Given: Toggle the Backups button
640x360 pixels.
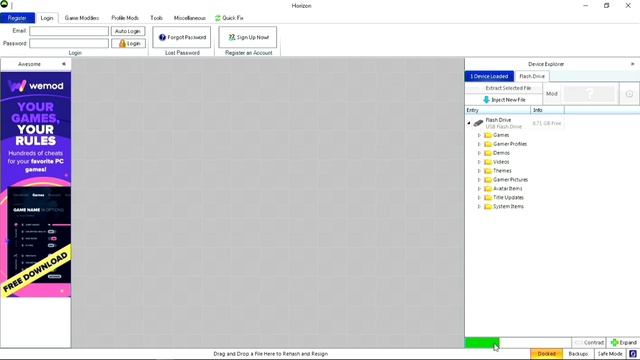Looking at the screenshot, I should click(578, 354).
